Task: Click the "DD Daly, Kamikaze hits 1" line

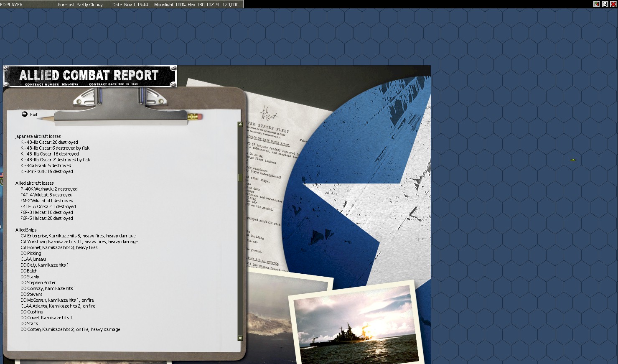Action: [45, 265]
